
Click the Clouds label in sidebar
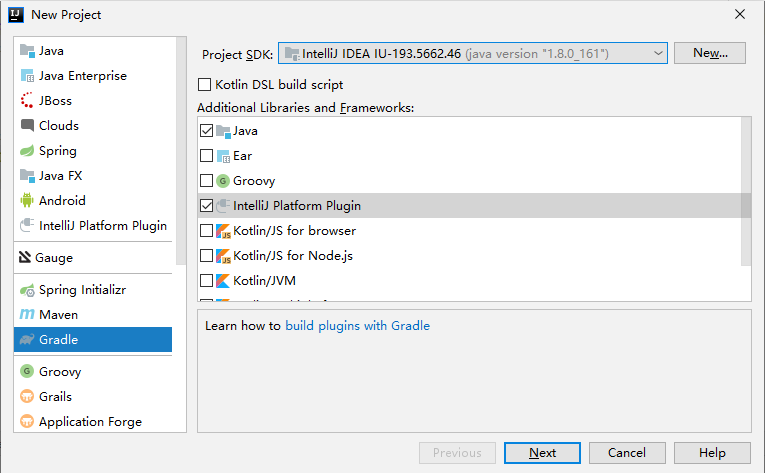[x=59, y=125]
